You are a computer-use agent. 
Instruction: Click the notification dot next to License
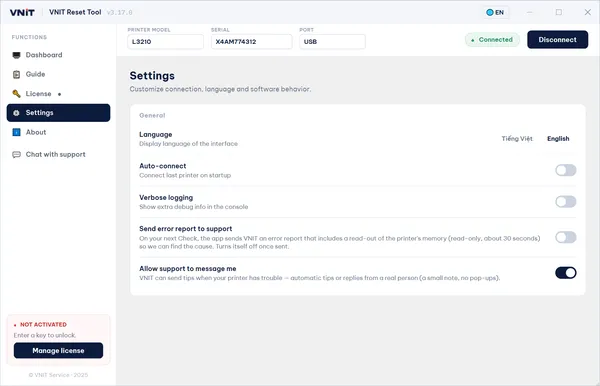[59, 94]
